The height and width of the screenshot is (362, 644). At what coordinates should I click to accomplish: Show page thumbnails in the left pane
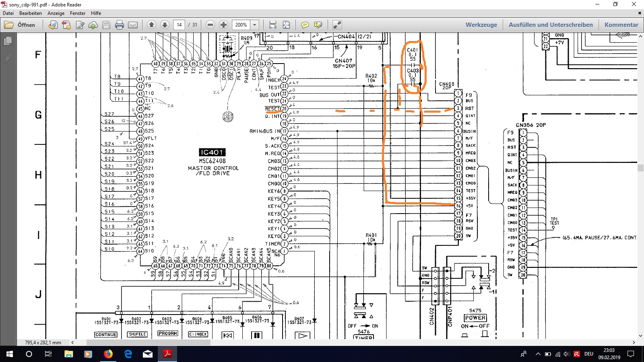[8, 41]
